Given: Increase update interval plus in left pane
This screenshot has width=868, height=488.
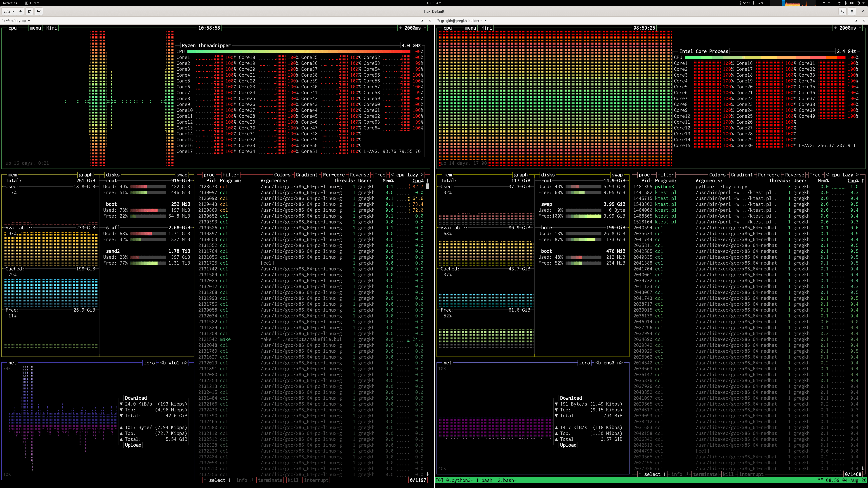Looking at the screenshot, I should pyautogui.click(x=400, y=28).
